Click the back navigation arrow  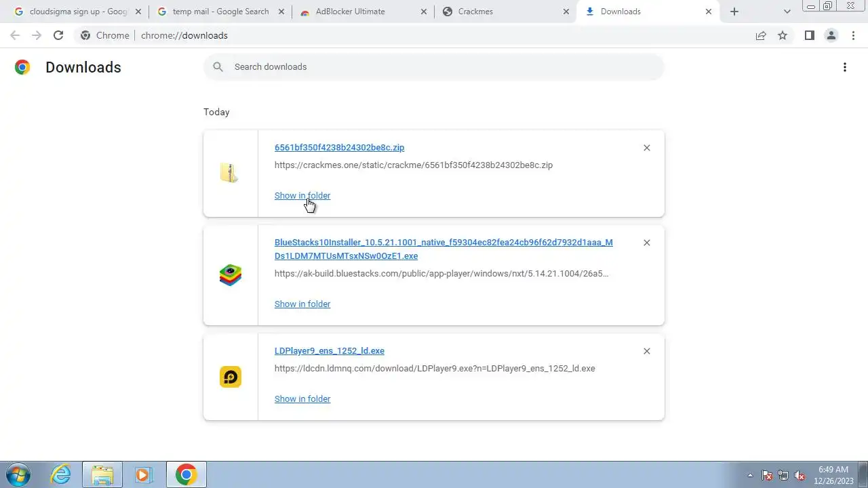15,35
